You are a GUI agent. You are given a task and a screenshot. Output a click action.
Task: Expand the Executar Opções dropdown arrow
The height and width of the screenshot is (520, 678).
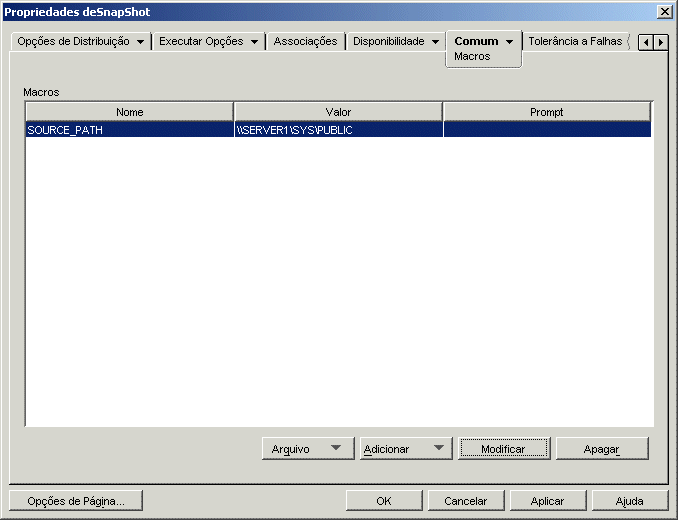pos(255,42)
